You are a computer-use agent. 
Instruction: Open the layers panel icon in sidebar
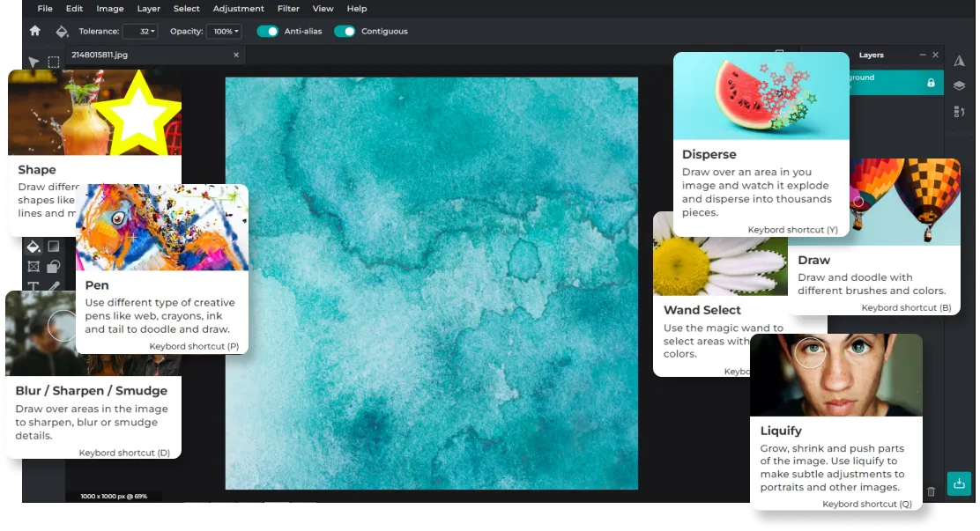click(x=960, y=85)
